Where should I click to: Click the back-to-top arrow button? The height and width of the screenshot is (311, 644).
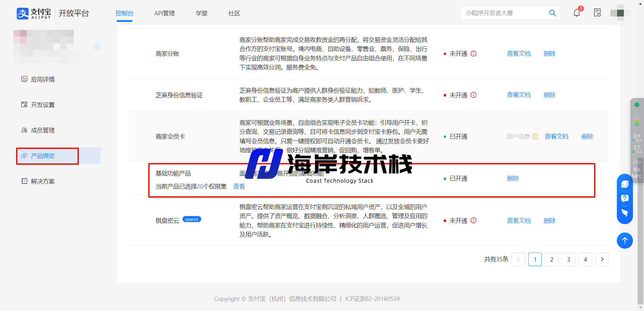[x=625, y=241]
